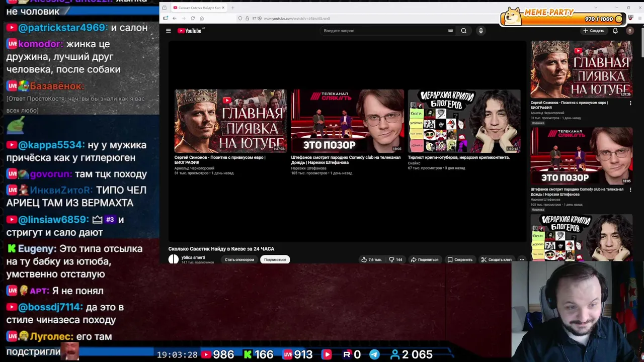Click the stream clock 19:03:28

click(x=177, y=354)
